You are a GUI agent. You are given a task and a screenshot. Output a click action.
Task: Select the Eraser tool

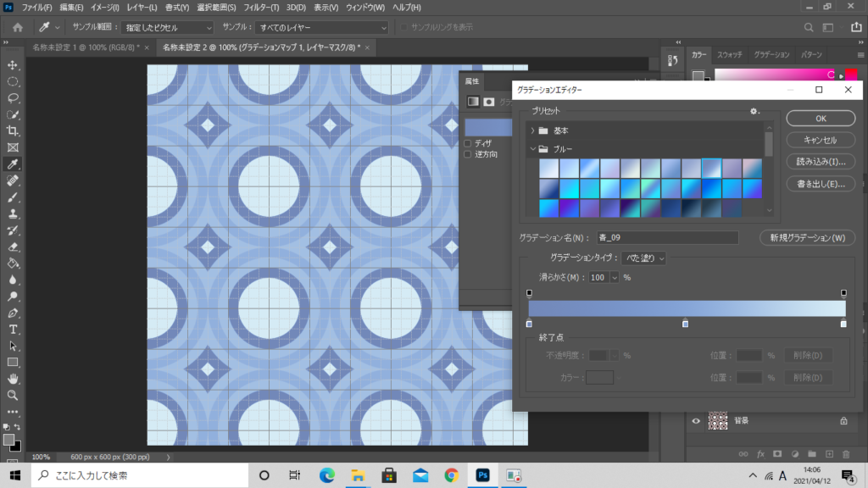click(x=13, y=247)
